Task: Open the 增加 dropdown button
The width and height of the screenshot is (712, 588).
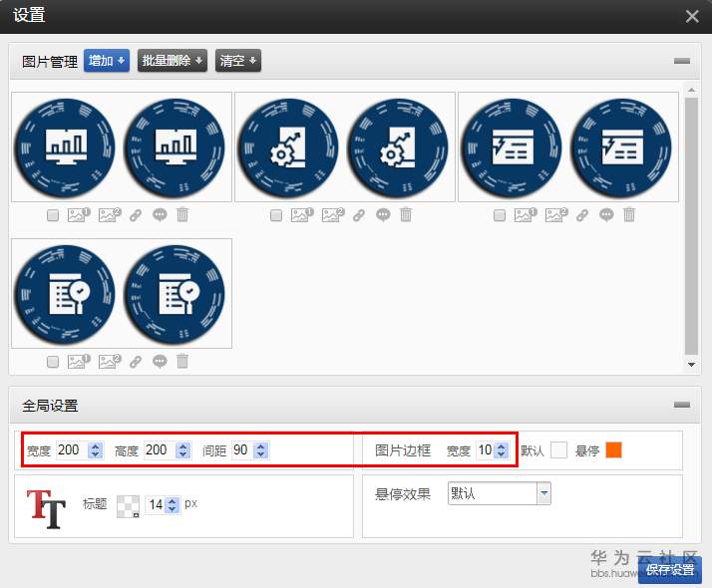Action: (107, 61)
